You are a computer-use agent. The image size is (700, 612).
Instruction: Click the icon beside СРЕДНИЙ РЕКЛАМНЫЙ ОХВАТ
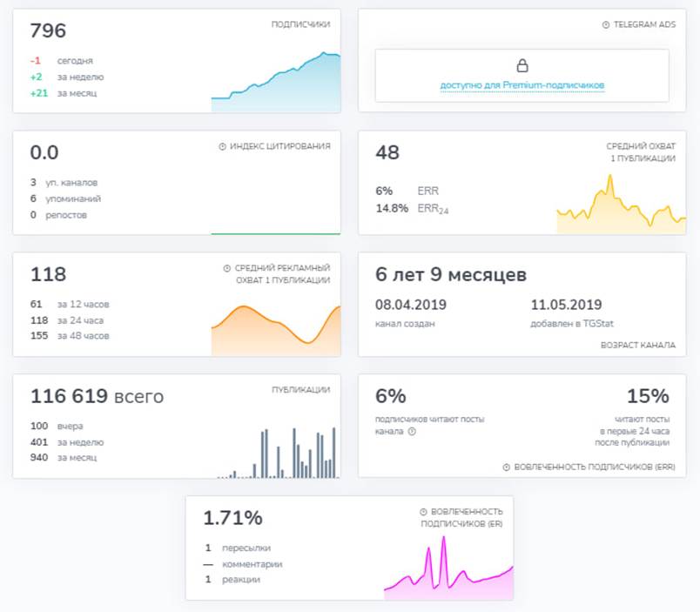tap(227, 269)
